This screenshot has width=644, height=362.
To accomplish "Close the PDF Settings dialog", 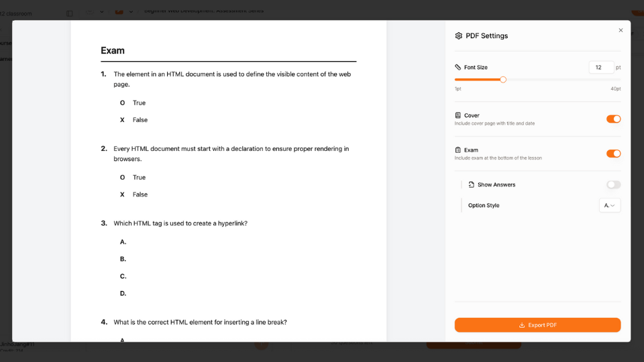I will [621, 30].
